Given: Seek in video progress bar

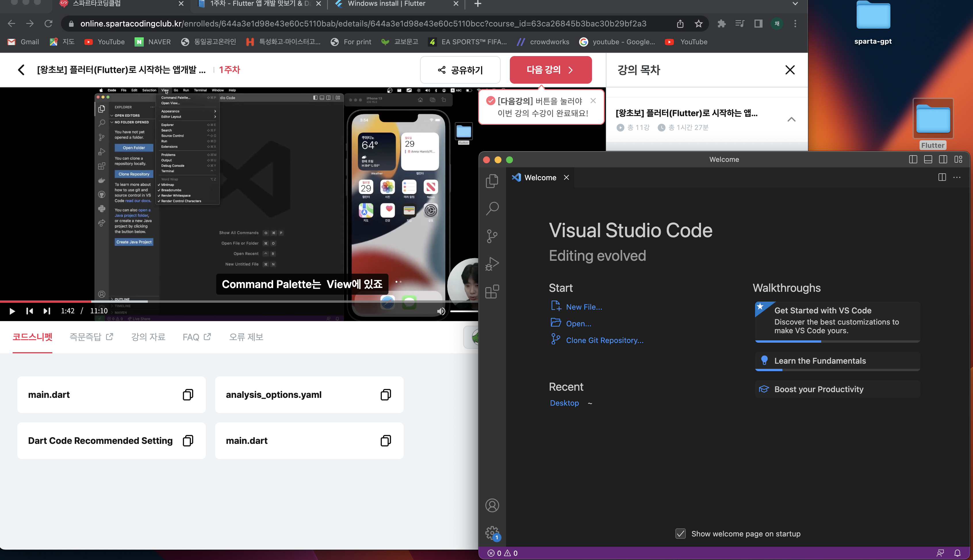Looking at the screenshot, I should [239, 301].
